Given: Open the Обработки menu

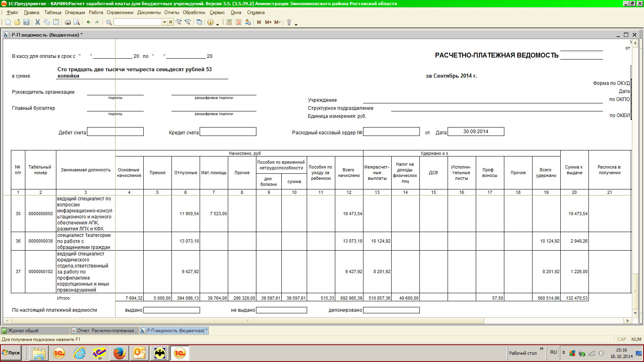Looking at the screenshot, I should tap(194, 12).
